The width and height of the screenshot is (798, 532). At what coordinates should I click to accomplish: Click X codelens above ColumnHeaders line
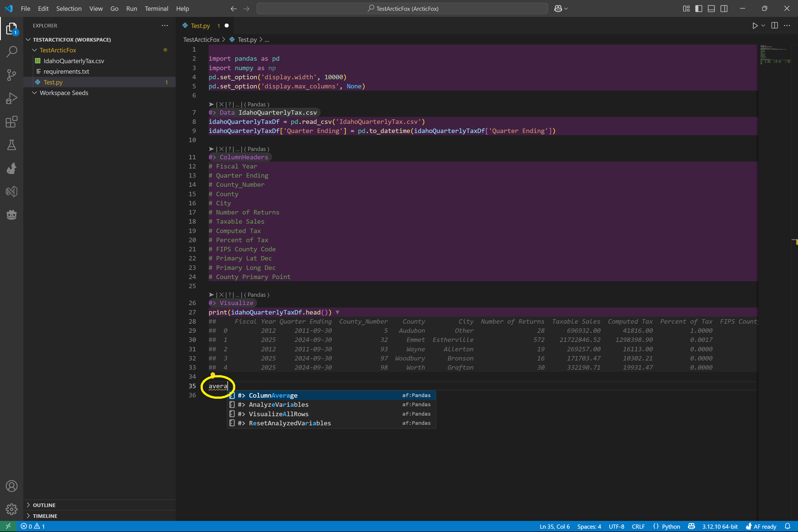[x=221, y=149]
